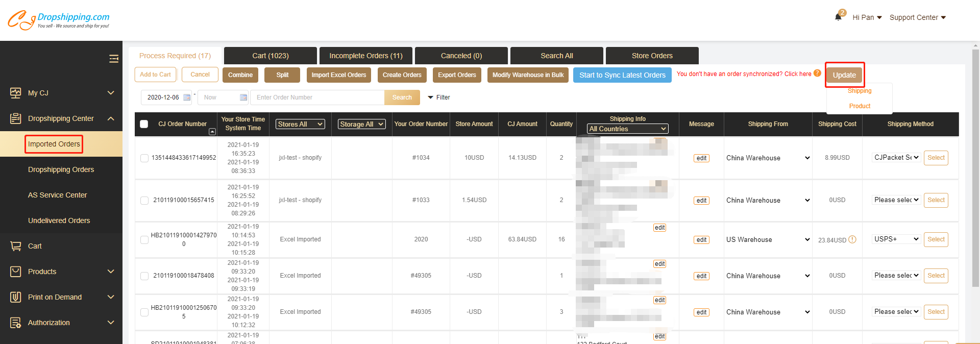The width and height of the screenshot is (980, 344).
Task: Open the notification bell icon
Action: pyautogui.click(x=838, y=17)
